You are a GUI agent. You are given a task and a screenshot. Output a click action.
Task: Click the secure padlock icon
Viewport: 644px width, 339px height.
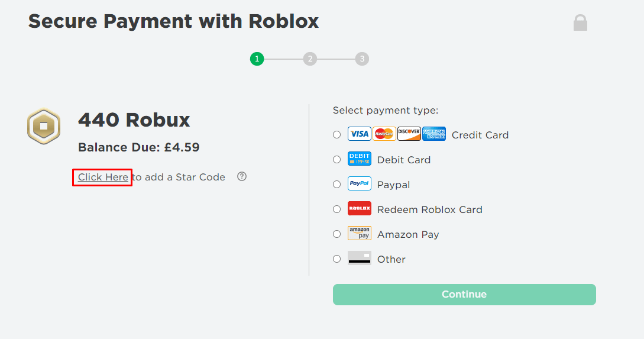click(x=580, y=23)
